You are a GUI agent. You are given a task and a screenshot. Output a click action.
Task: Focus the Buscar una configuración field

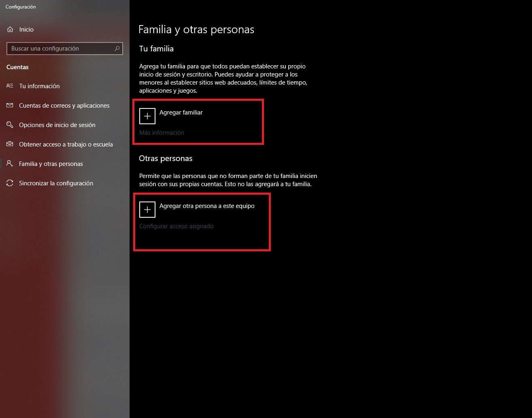(x=65, y=49)
